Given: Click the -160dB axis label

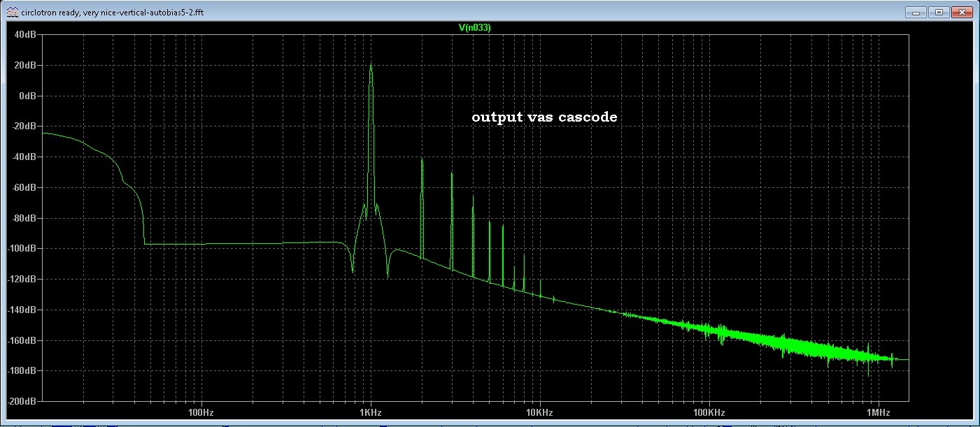Looking at the screenshot, I should click(22, 341).
